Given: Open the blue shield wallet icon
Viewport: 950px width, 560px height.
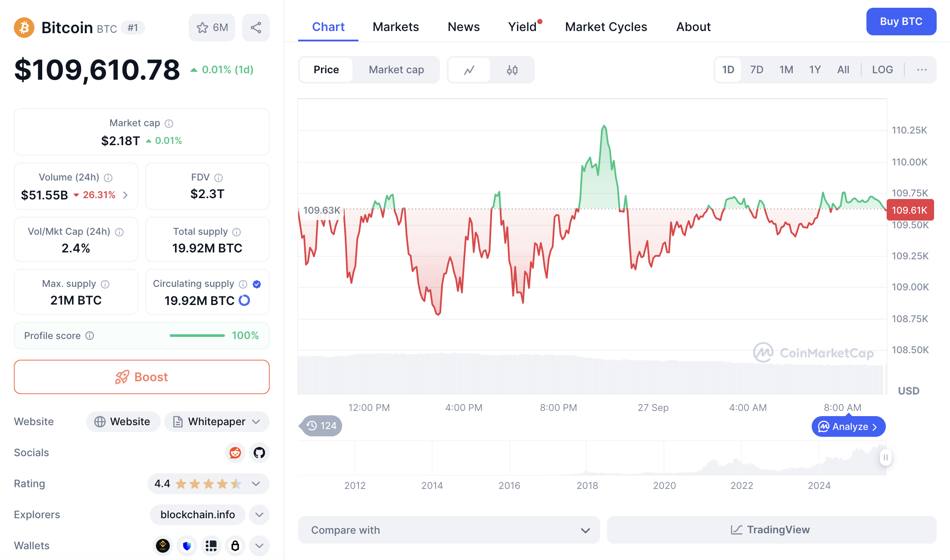Looking at the screenshot, I should coord(187,546).
